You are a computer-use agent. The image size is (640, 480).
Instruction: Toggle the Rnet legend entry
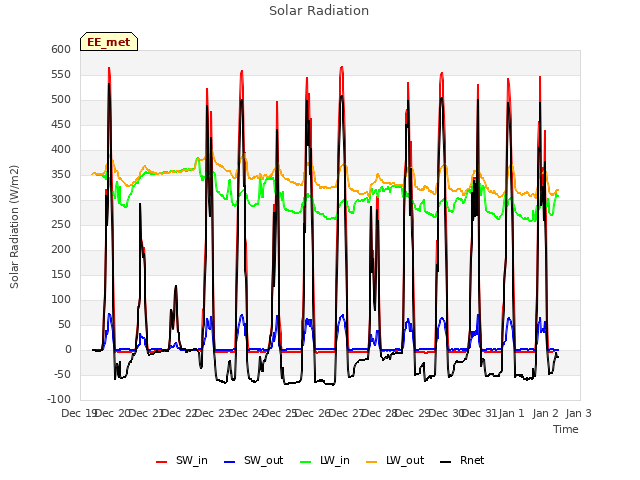tap(462, 460)
